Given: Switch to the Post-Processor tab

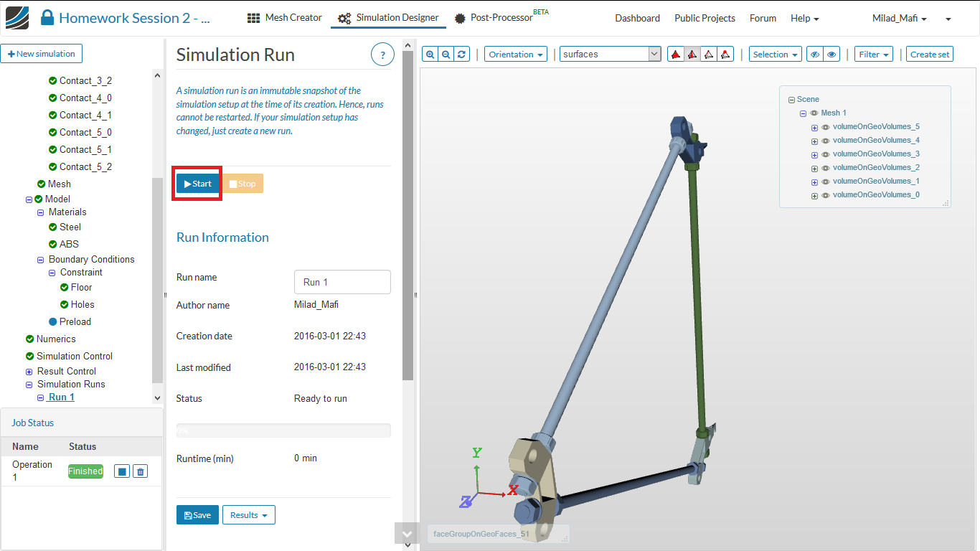Looking at the screenshot, I should point(501,17).
